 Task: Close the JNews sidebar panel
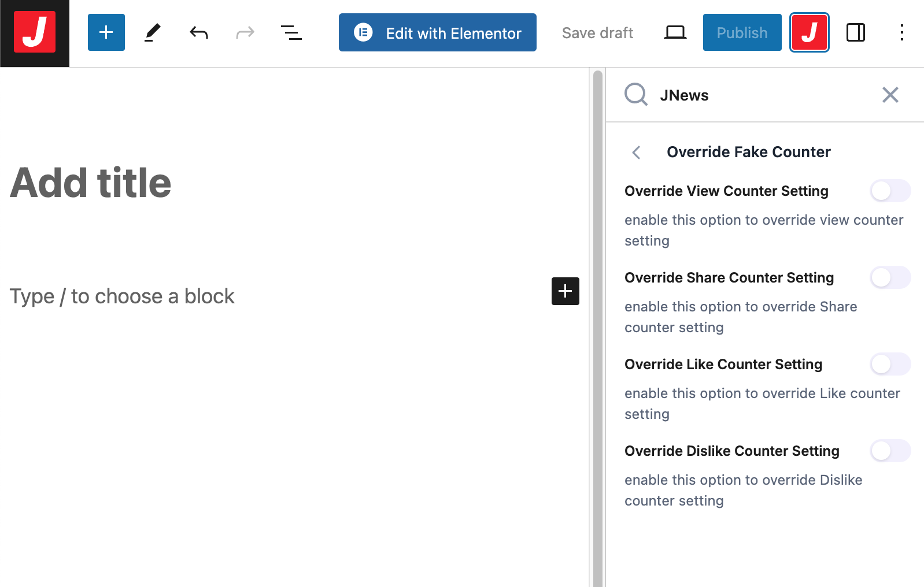point(890,95)
